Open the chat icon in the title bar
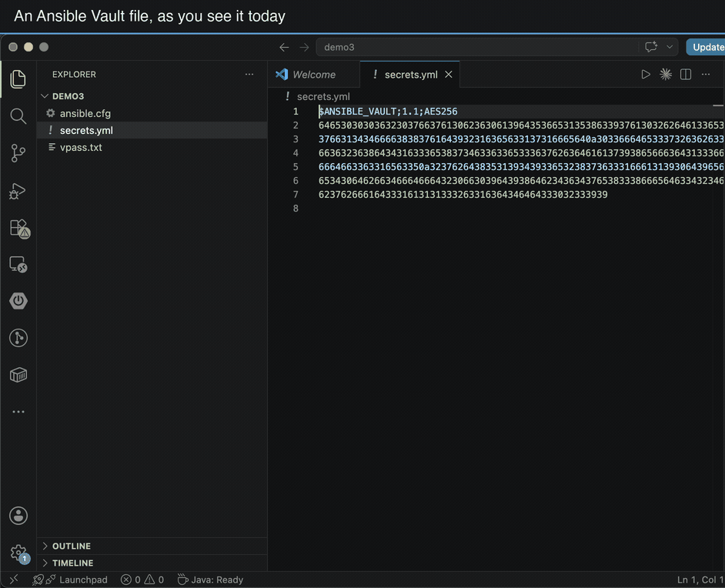725x588 pixels. (651, 47)
